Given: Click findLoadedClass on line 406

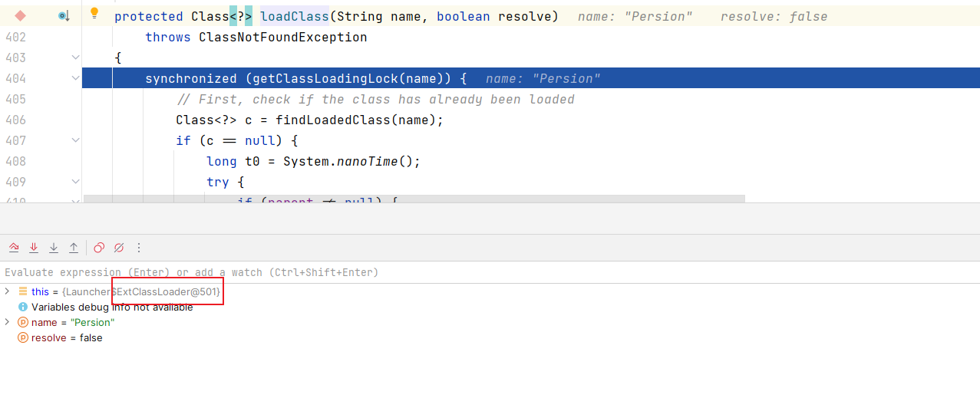Looking at the screenshot, I should point(333,120).
